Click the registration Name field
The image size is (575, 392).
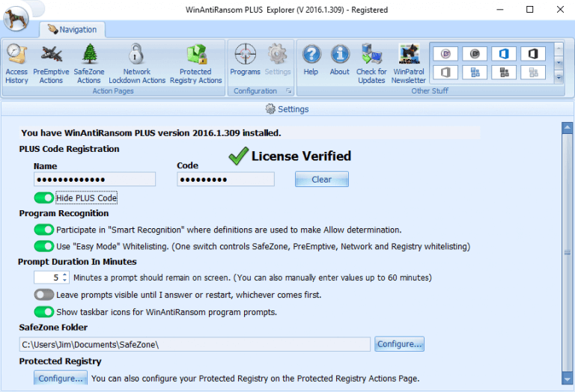pyautogui.click(x=94, y=179)
